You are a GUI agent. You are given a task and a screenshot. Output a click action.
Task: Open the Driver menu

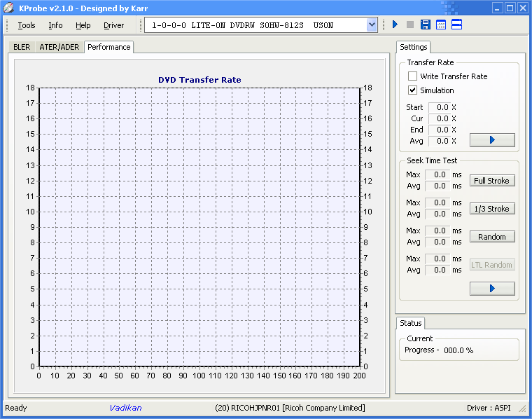coord(113,25)
